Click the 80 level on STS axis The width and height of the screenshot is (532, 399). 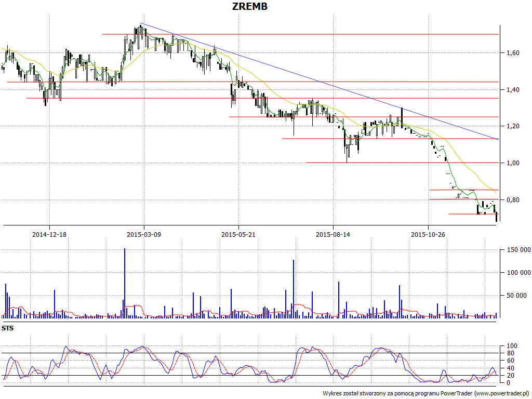click(x=510, y=353)
